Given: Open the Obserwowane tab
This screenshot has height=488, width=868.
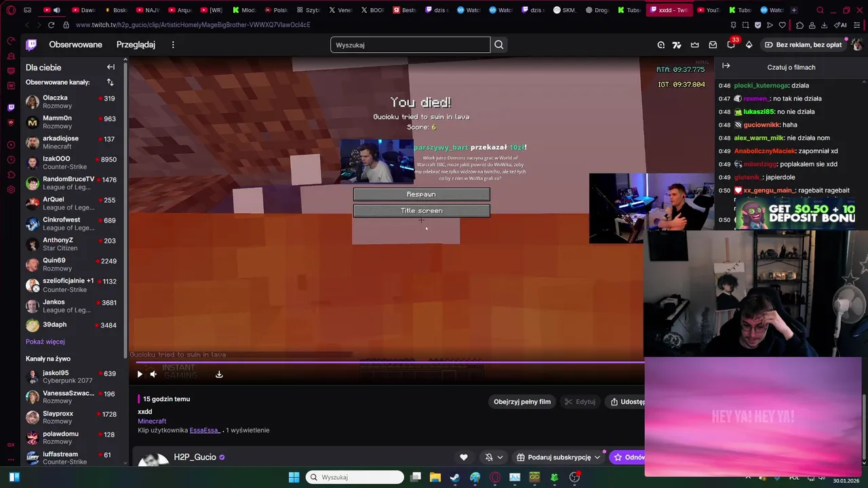Looking at the screenshot, I should pyautogui.click(x=75, y=45).
